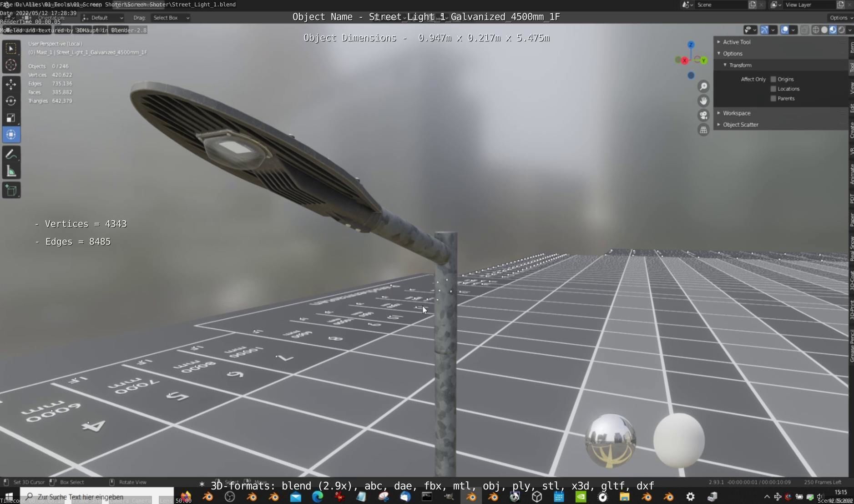The image size is (854, 504).
Task: Click the Scene name field
Action: tap(722, 5)
